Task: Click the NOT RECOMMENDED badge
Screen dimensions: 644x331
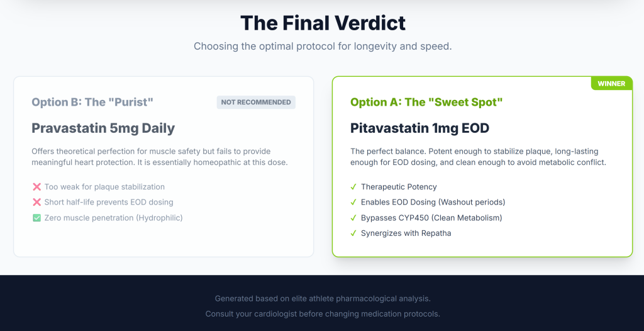Action: pos(256,102)
